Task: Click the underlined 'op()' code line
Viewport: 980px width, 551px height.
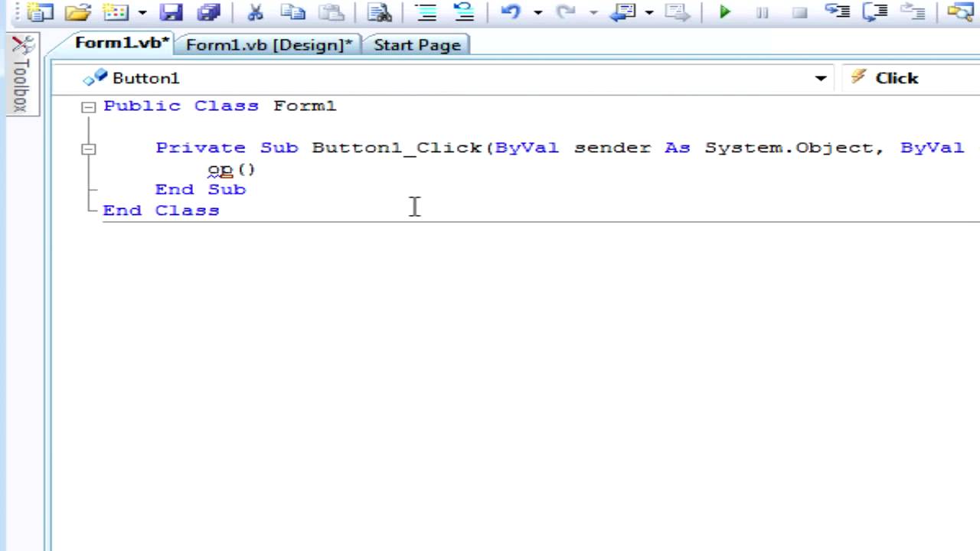Action: click(x=231, y=169)
